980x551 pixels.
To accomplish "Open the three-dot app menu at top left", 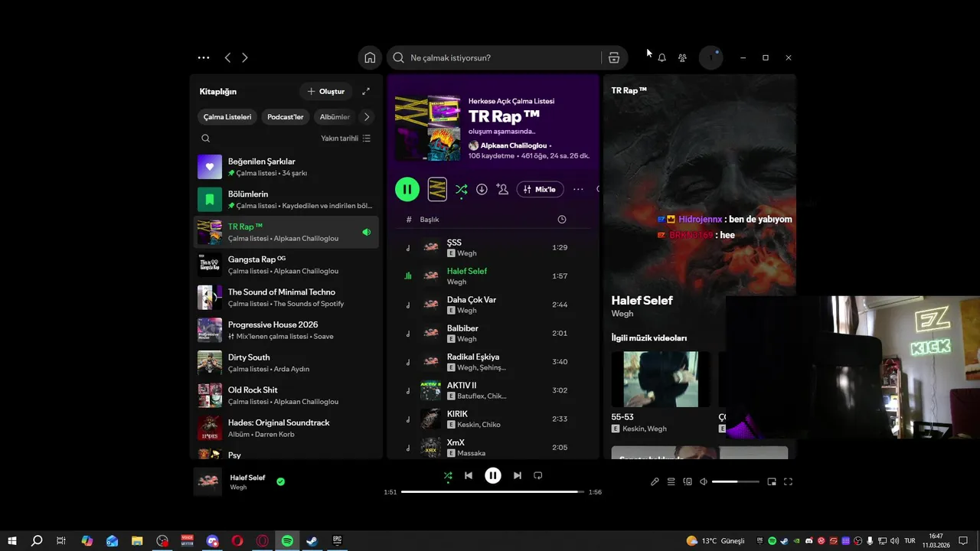I will click(204, 57).
